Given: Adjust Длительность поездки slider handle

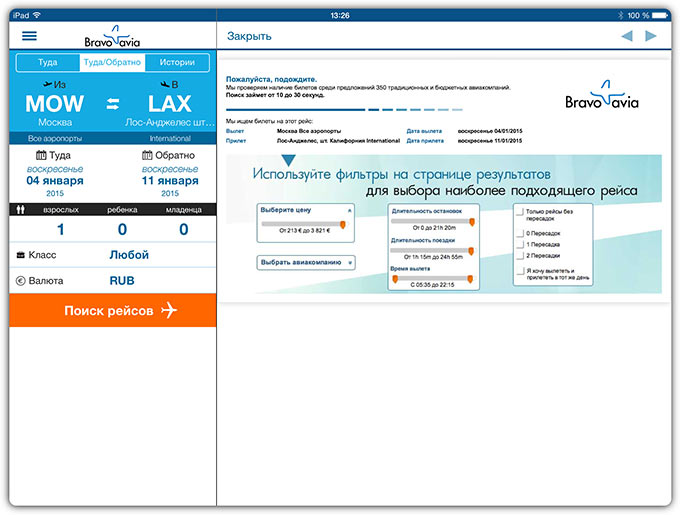Looking at the screenshot, I should tap(471, 251).
